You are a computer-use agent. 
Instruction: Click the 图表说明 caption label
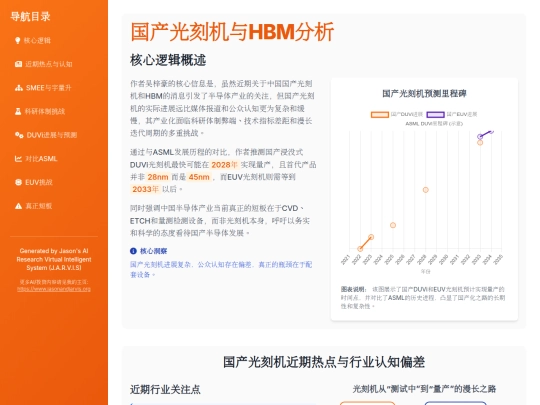point(354,289)
